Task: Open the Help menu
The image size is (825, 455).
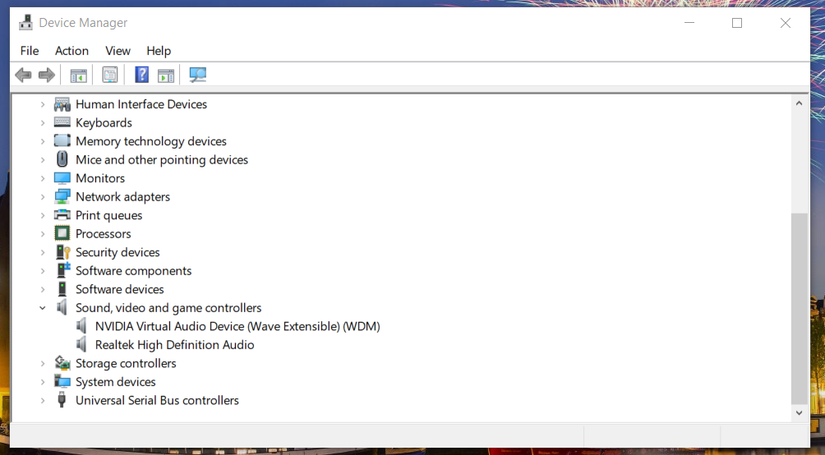Action: click(x=158, y=51)
